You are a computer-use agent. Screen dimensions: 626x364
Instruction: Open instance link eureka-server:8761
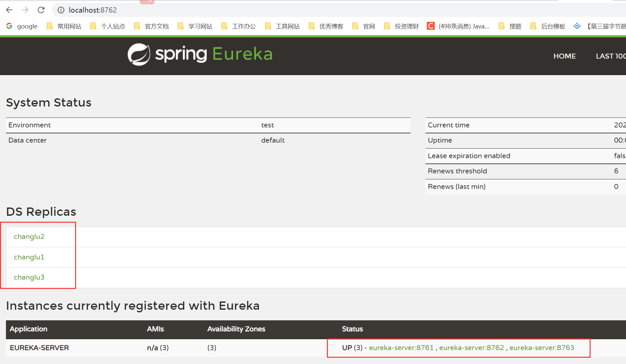[401, 348]
